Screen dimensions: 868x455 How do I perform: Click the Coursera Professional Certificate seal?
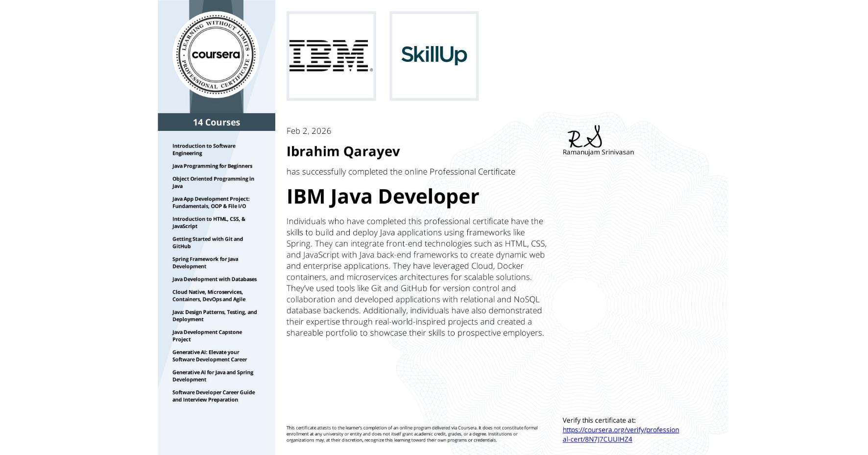coord(216,54)
